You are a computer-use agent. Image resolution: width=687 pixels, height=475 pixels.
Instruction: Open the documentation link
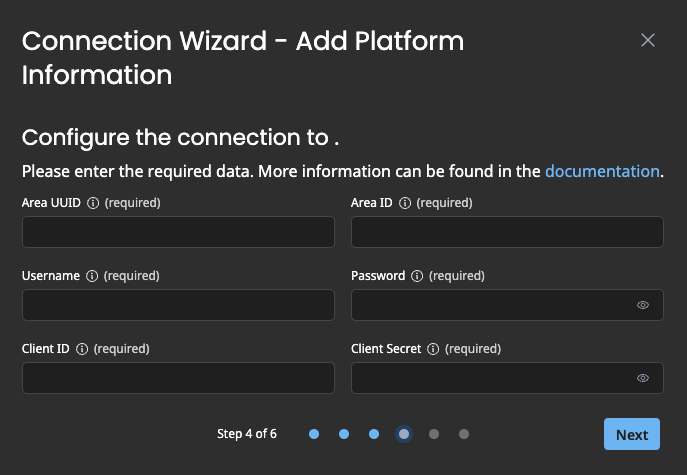(x=602, y=171)
